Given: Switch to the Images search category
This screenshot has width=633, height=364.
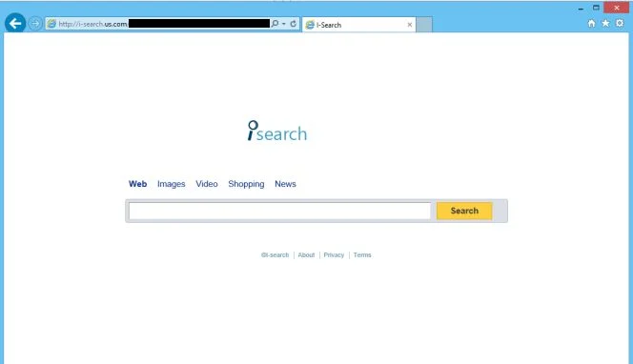Looking at the screenshot, I should tap(172, 184).
